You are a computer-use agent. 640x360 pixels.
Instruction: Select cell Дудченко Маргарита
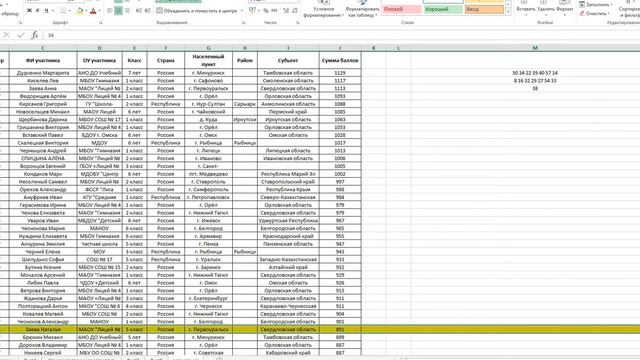(x=43, y=73)
